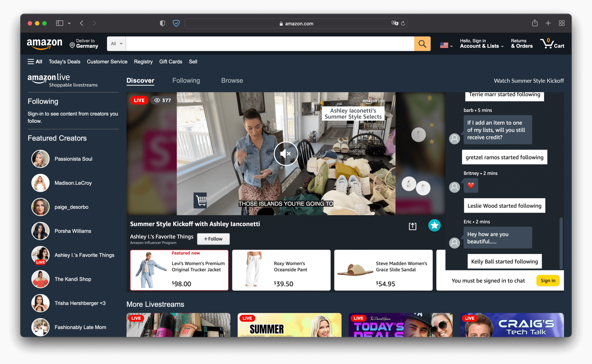Open Today's Deals in the nav bar
This screenshot has width=592, height=364.
point(64,62)
